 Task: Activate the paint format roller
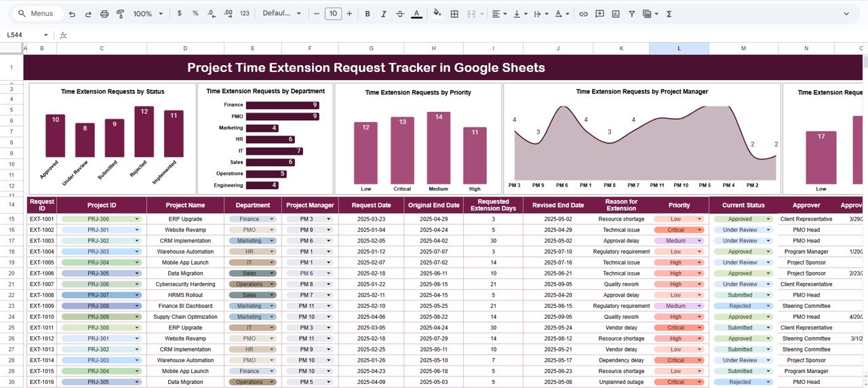click(x=121, y=14)
